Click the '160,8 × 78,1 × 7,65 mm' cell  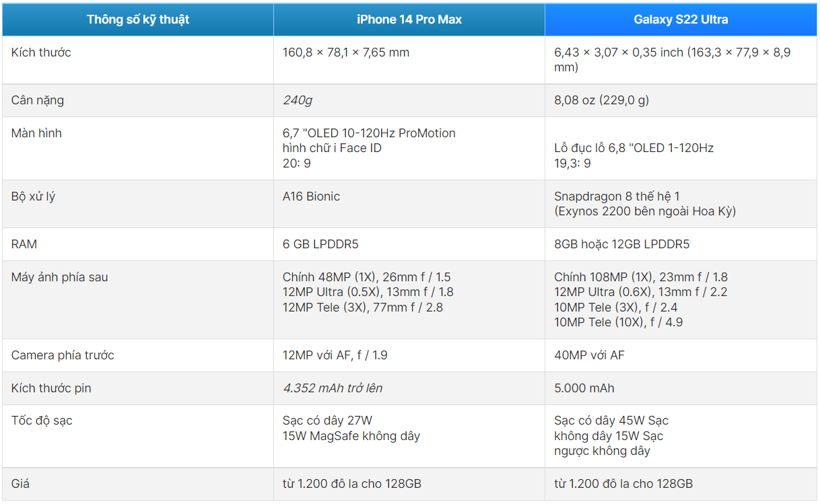tap(409, 60)
